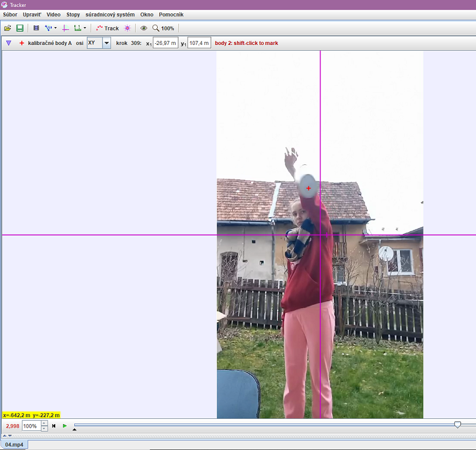This screenshot has height=450, width=476.
Task: Click the coordinate axes icon in toolbar
Action: [65, 28]
